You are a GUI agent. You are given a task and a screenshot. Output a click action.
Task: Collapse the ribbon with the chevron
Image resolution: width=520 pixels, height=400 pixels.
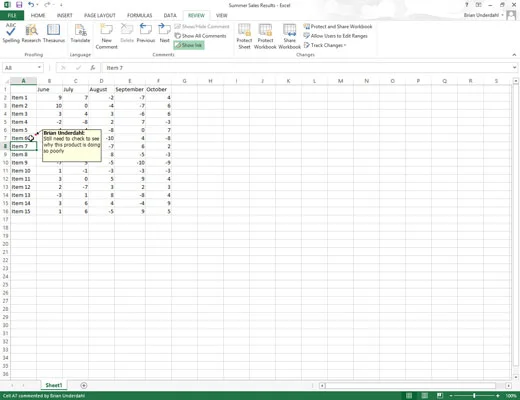514,55
